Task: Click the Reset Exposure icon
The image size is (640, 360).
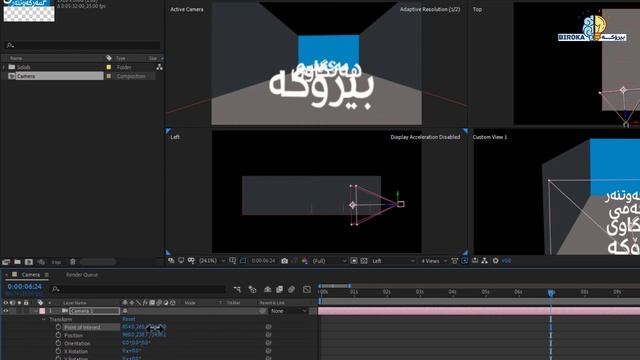Action: pyautogui.click(x=495, y=260)
